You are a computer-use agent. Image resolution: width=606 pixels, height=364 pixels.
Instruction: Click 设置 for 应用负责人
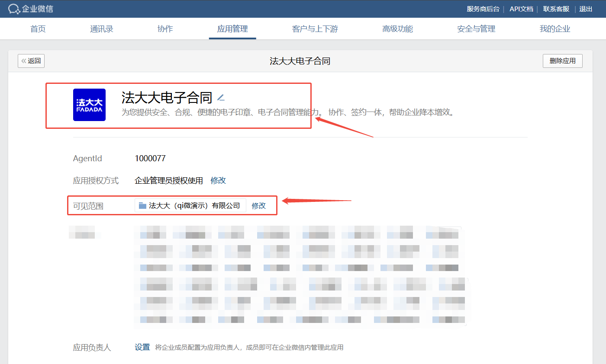point(142,347)
